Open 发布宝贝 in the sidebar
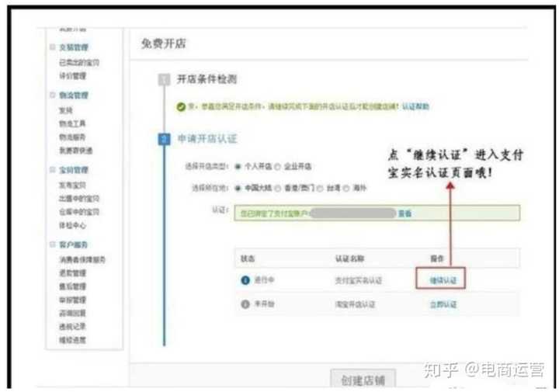This screenshot has width=559, height=392. 72,185
